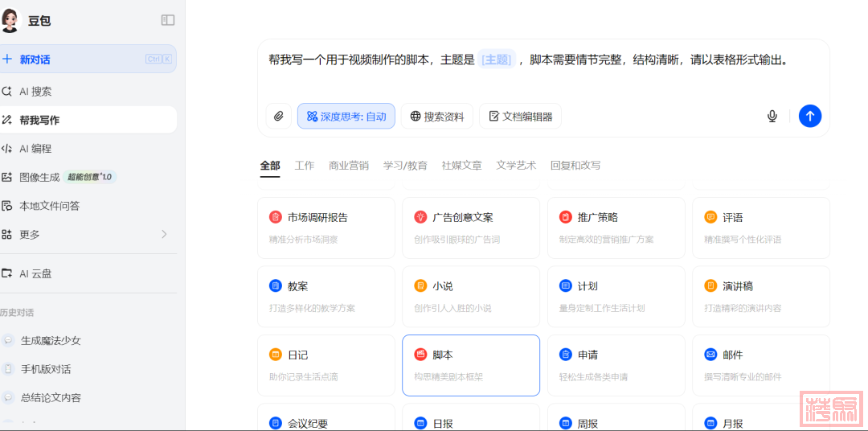Click the Ctrl K shortcut hint
868x431 pixels.
point(159,59)
